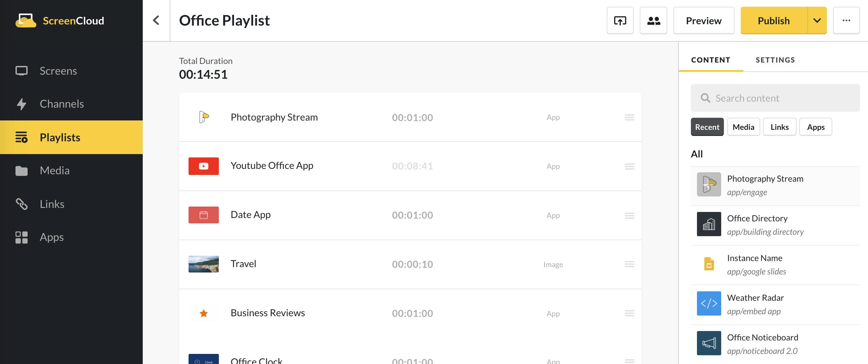This screenshot has height=364, width=868.
Task: Click the Playlists list icon
Action: pos(22,137)
